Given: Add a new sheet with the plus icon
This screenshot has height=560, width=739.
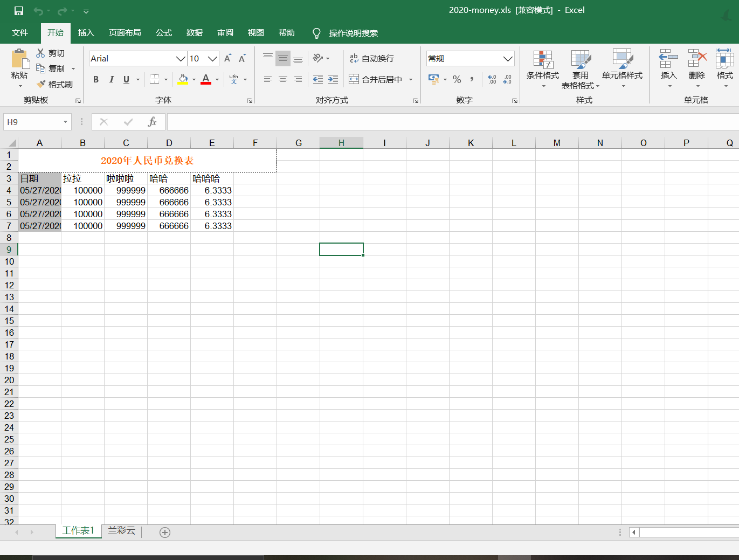Looking at the screenshot, I should pos(165,533).
